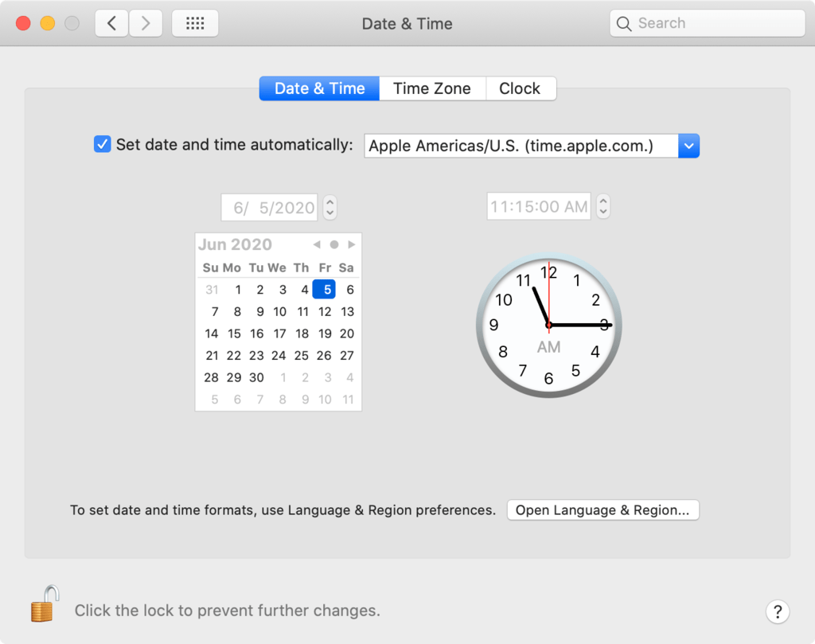Image resolution: width=815 pixels, height=644 pixels.
Task: Click inside the time field showing 11:15:00 AM
Action: (538, 205)
